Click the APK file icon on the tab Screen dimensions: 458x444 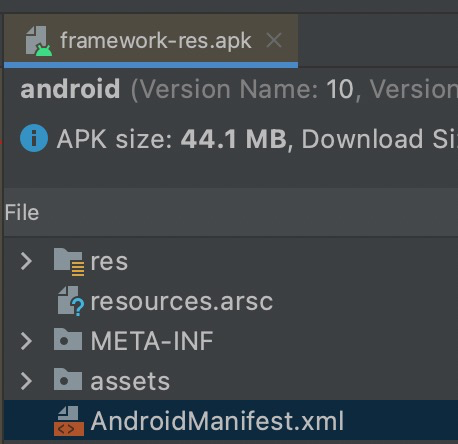point(39,41)
